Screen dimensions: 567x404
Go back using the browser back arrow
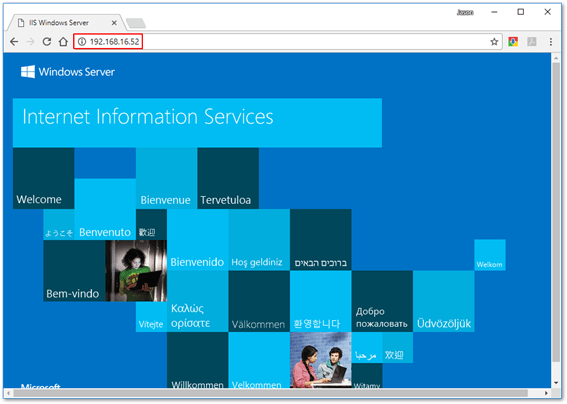14,42
